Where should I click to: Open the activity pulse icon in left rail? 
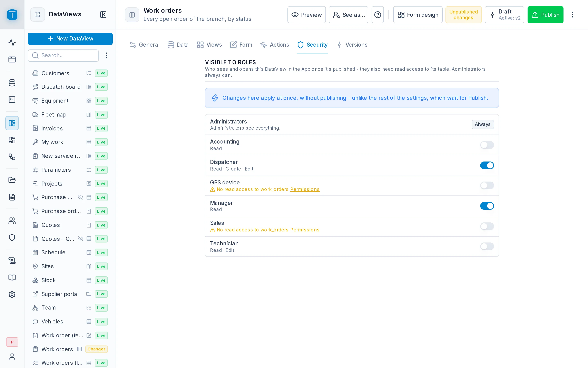click(12, 43)
